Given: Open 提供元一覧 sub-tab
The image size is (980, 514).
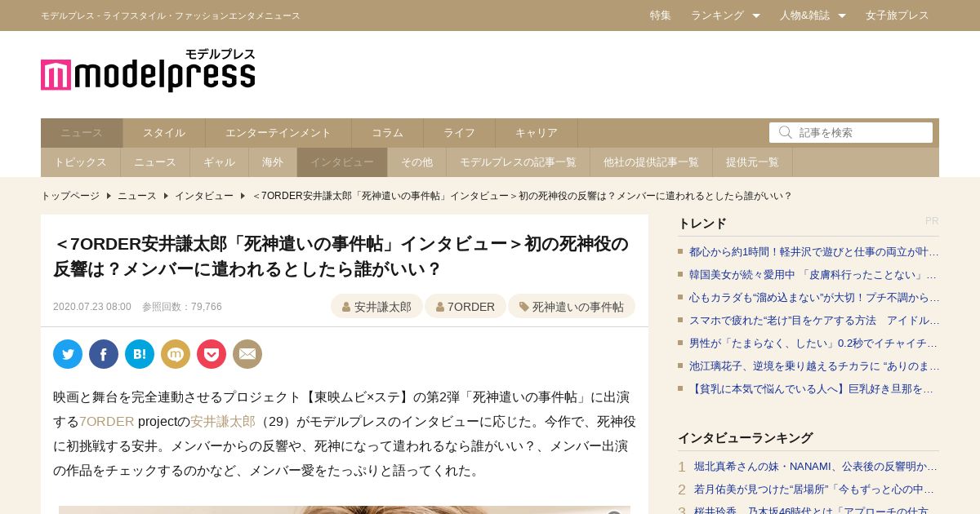Looking at the screenshot, I should (753, 162).
